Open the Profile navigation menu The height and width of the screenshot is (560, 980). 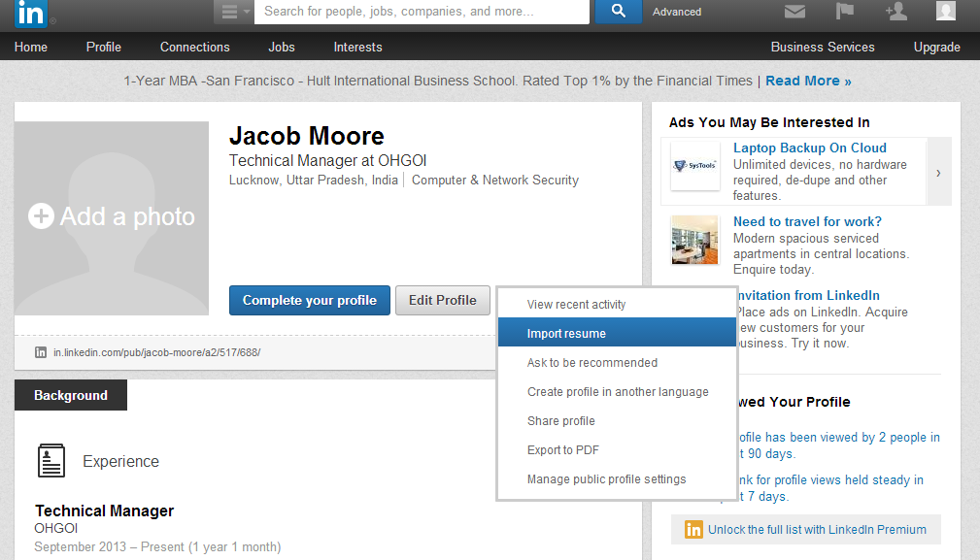[x=104, y=47]
